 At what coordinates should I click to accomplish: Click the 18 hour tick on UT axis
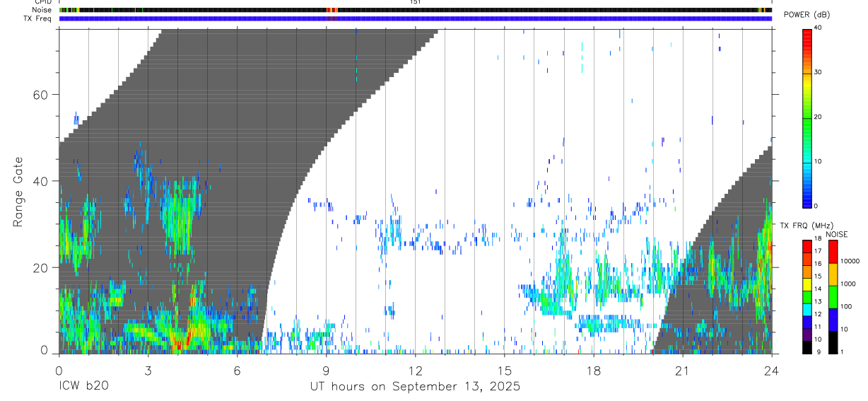[593, 370]
